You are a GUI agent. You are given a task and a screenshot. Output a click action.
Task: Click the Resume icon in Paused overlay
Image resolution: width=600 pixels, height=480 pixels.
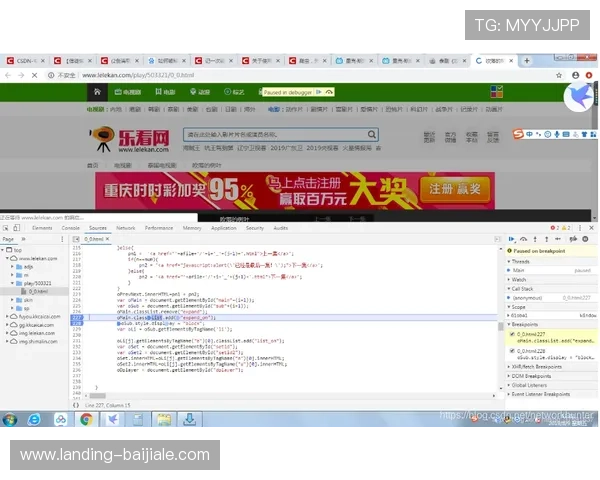click(318, 92)
